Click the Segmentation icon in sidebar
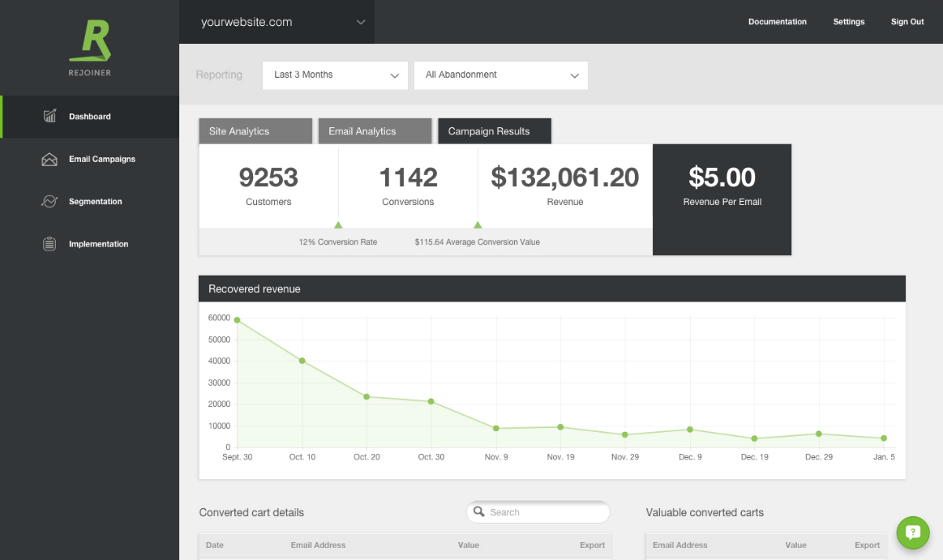 tap(50, 202)
